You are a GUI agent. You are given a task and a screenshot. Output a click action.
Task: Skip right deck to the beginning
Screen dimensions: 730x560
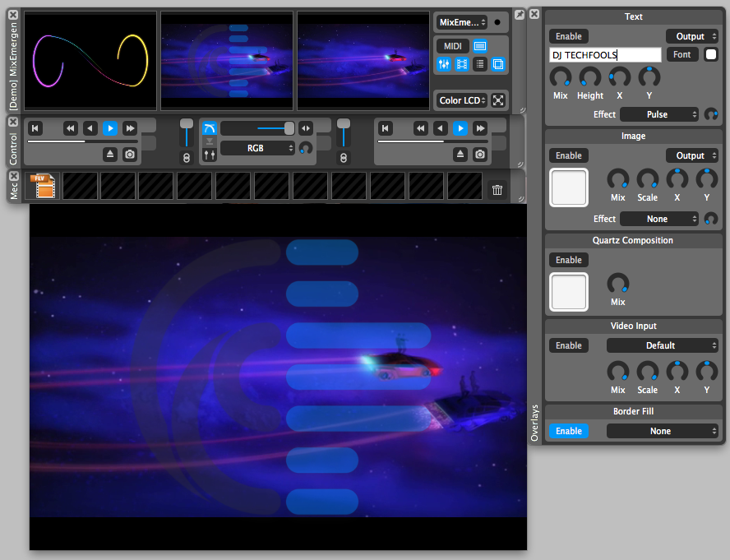(x=384, y=128)
